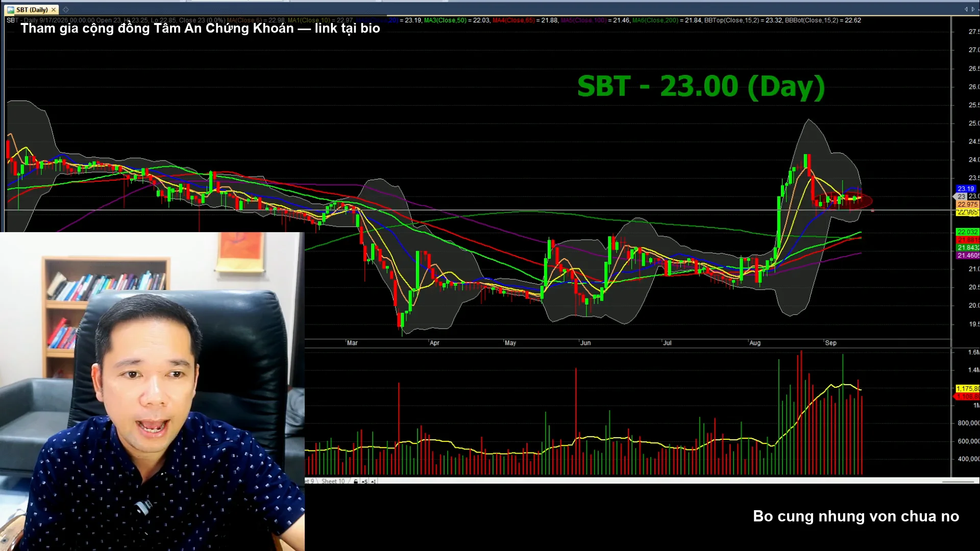Open the Sheet 10 tab
This screenshot has width=980, height=551.
click(333, 481)
